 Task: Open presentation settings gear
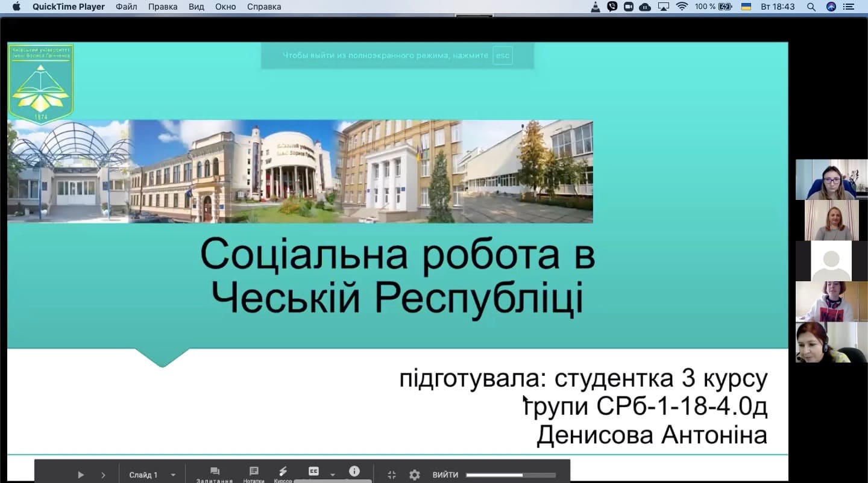[414, 475]
